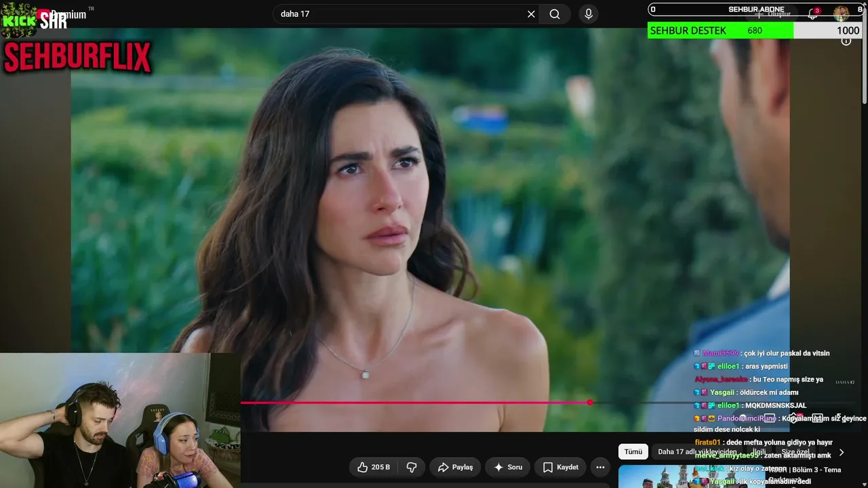Dislike the video with thumbs down
Image resolution: width=868 pixels, height=488 pixels.
pos(411,467)
